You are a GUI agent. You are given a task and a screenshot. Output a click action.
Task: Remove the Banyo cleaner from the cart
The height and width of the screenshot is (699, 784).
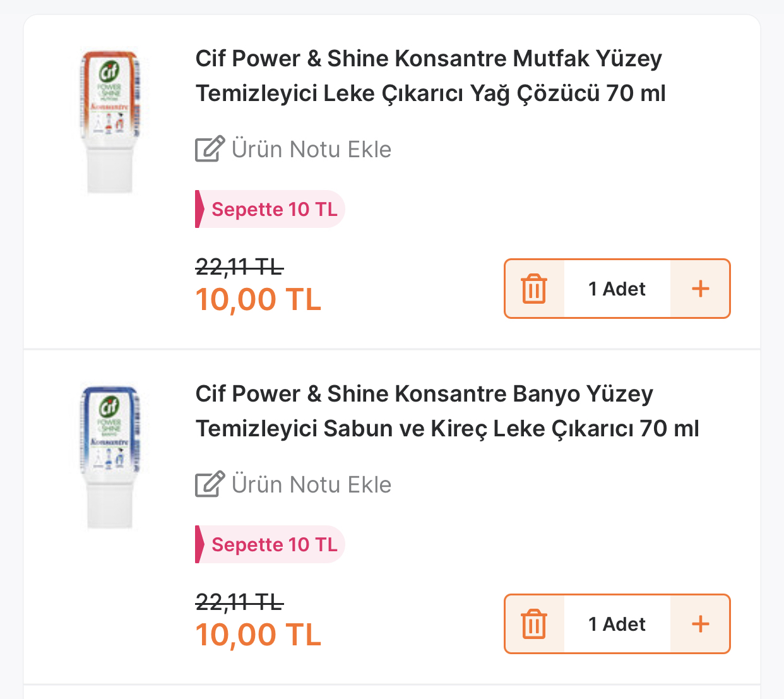[x=534, y=624]
